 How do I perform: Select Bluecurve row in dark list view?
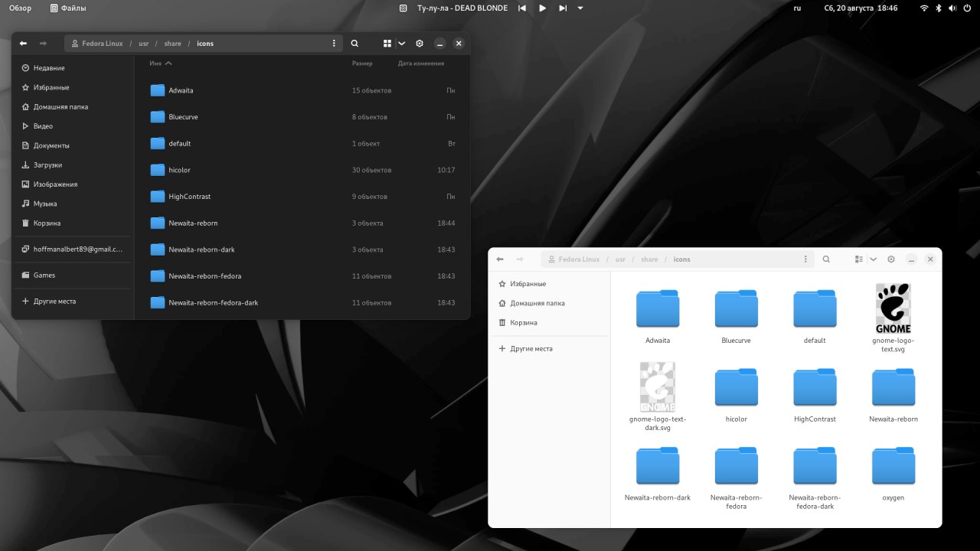[302, 117]
